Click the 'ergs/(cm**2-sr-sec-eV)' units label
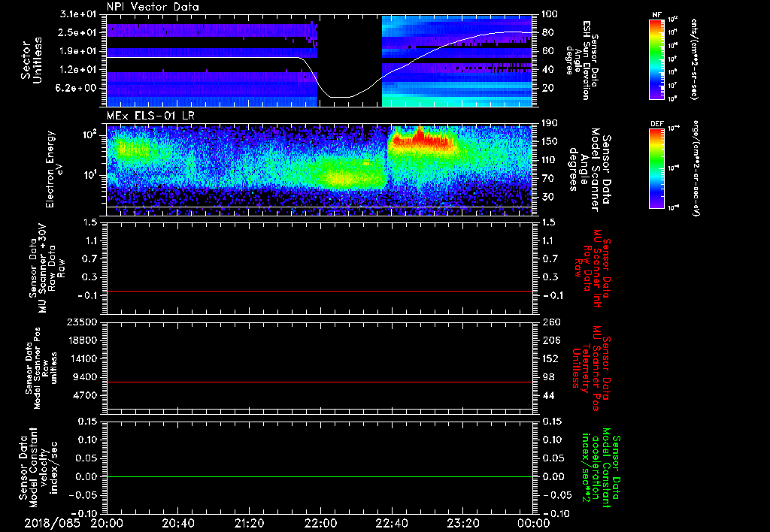 point(696,168)
